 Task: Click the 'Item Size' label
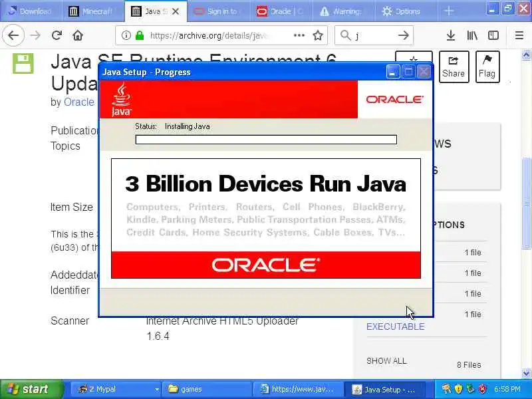(x=72, y=207)
